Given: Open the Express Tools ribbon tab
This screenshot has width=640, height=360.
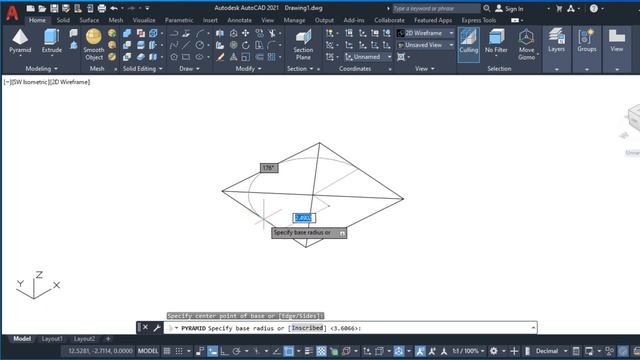Looking at the screenshot, I should [479, 20].
